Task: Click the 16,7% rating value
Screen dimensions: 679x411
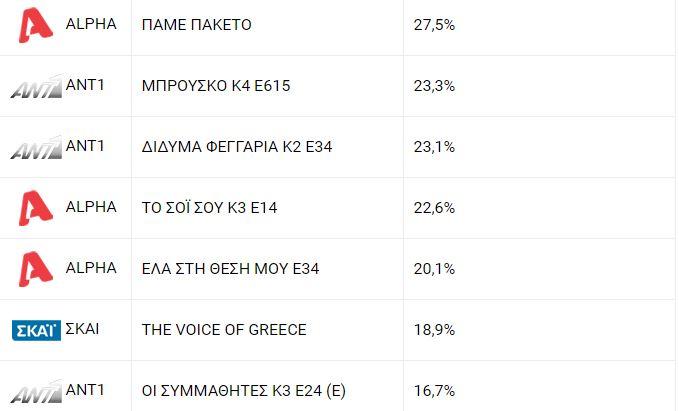Action: point(434,391)
